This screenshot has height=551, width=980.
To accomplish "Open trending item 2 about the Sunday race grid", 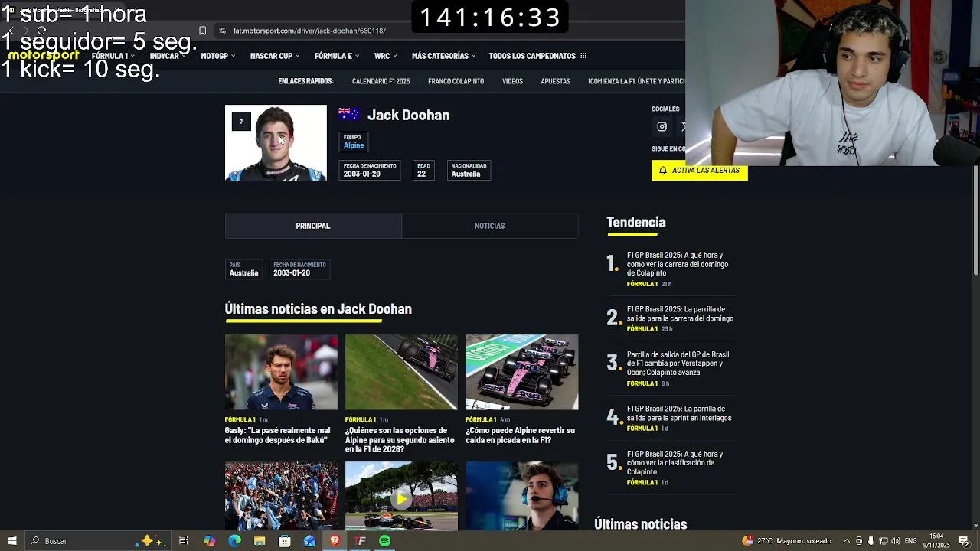I will pos(680,314).
